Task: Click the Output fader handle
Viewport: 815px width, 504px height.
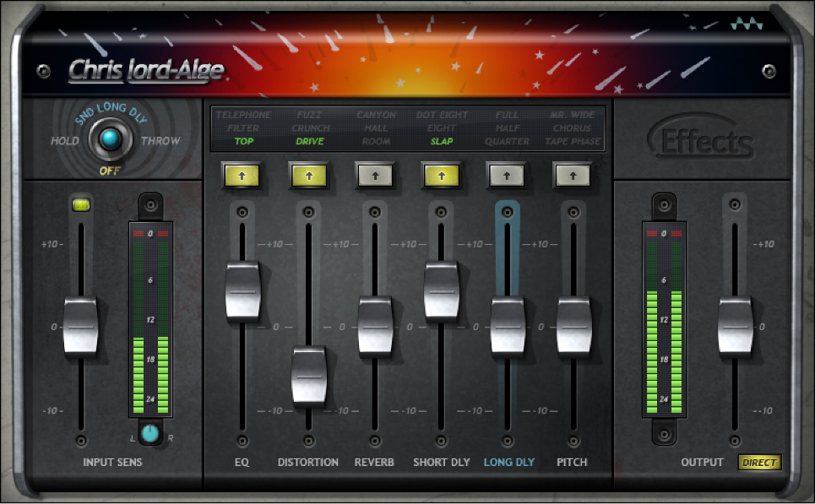Action: (x=735, y=326)
